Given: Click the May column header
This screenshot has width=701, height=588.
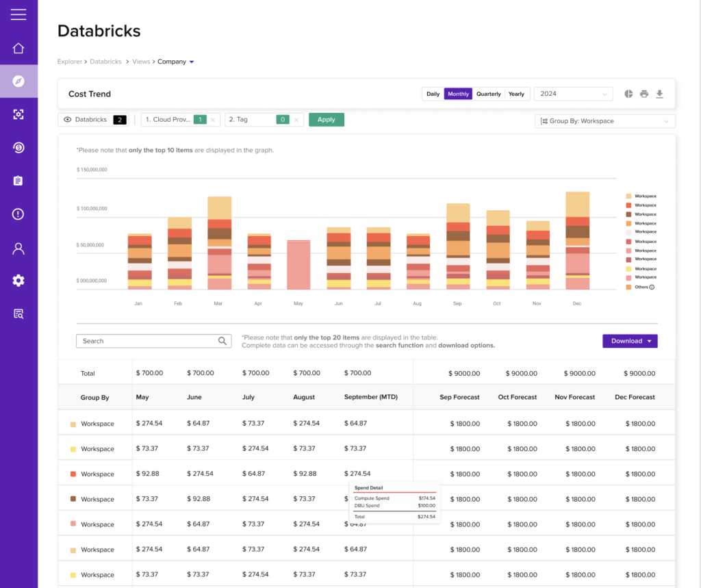Looking at the screenshot, I should pos(142,397).
